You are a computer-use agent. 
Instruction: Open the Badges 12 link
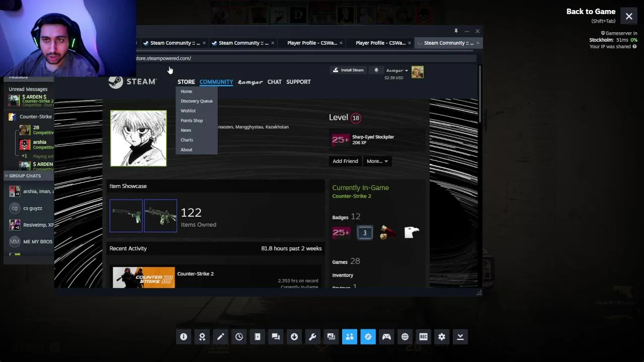click(x=346, y=217)
